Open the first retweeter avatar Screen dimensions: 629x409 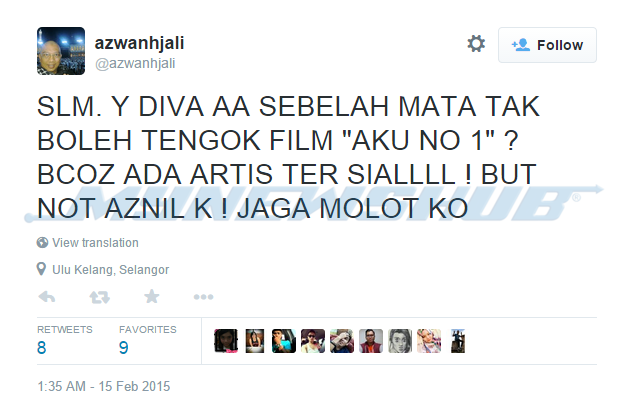226,341
